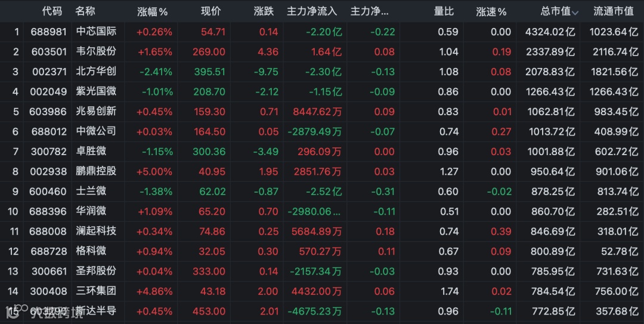Select stock name 澜起科技
Image resolution: width=644 pixels, height=324 pixels.
tap(96, 231)
